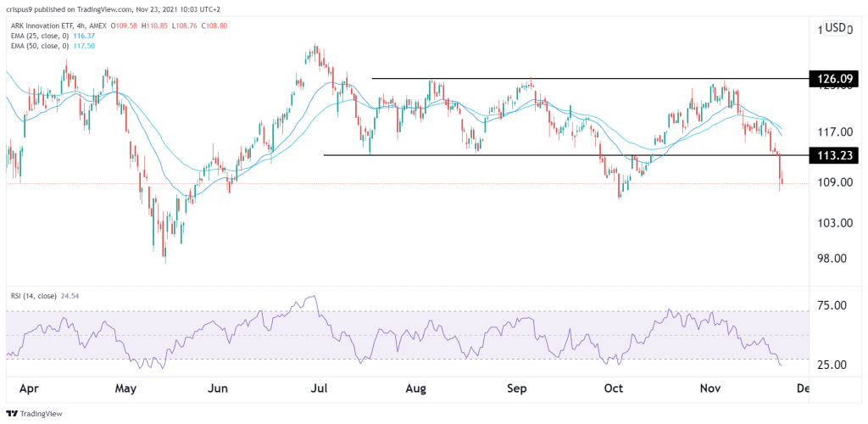Select the RSI (14, close) indicator label
The height and width of the screenshot is (424, 868).
34,296
